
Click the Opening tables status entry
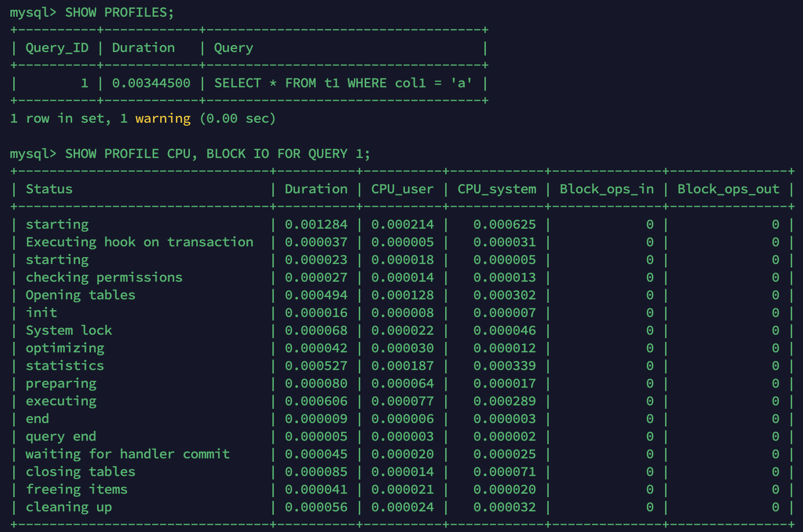[x=80, y=295]
